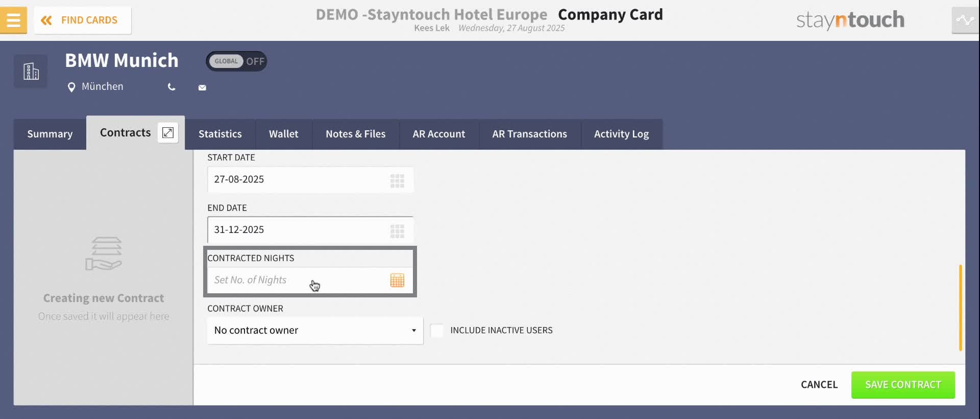Open the Contract Owner dropdown

315,331
